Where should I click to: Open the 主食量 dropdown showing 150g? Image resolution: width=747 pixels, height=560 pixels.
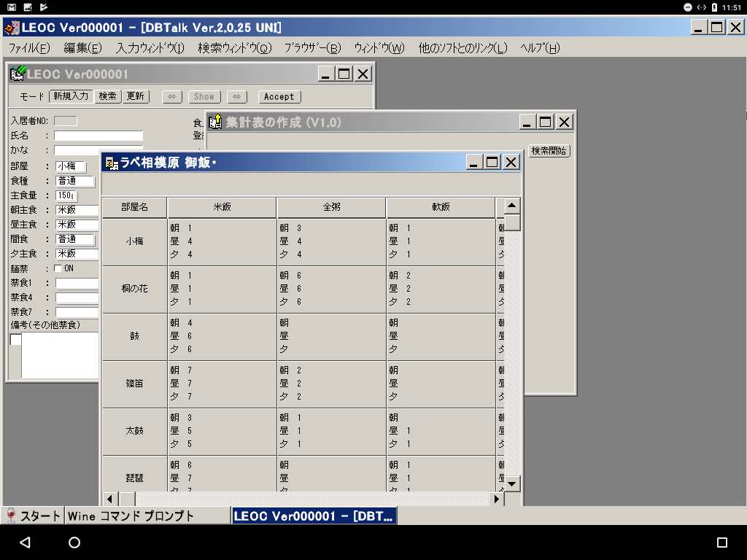point(66,195)
